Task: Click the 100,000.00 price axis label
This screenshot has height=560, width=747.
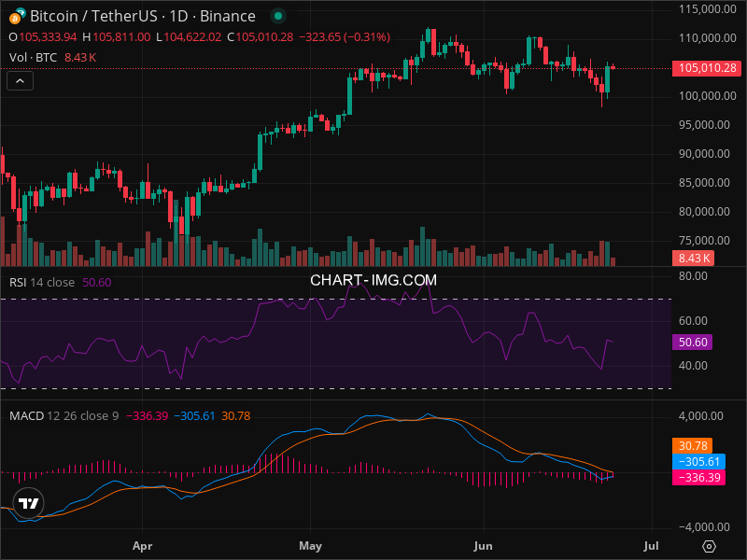Action: point(708,96)
